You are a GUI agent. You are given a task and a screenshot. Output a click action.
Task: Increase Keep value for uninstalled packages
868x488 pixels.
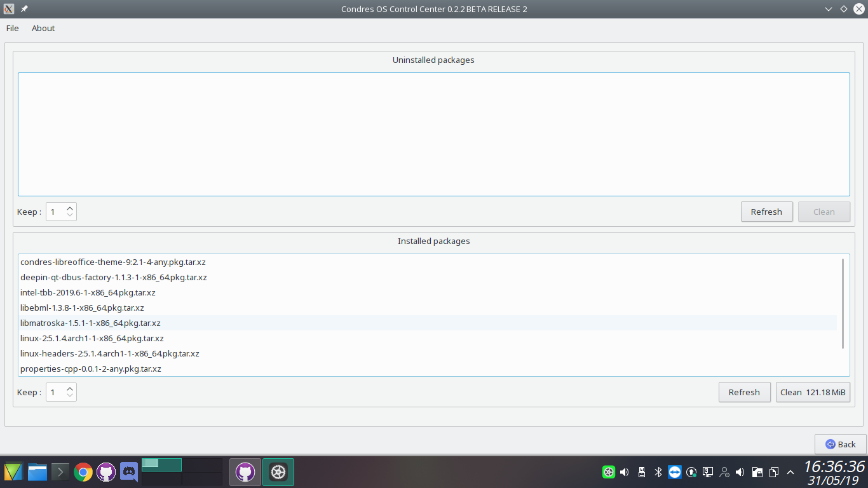point(70,208)
